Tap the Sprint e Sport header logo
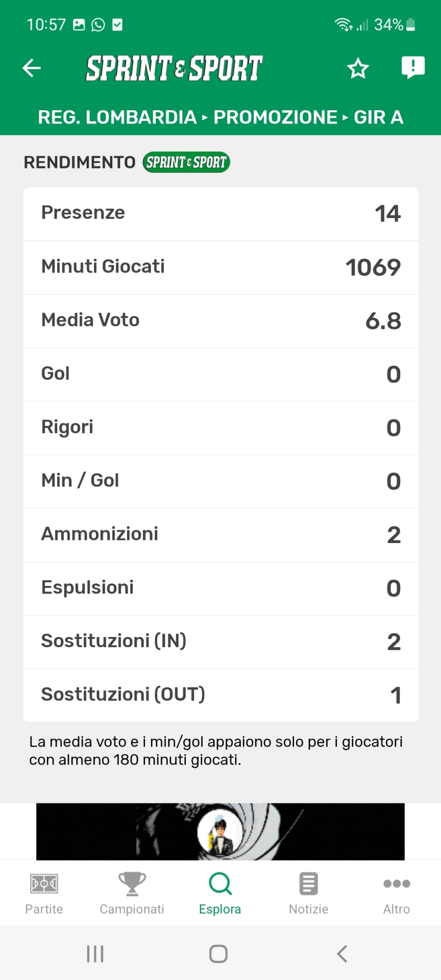This screenshot has width=441, height=980. click(x=174, y=68)
